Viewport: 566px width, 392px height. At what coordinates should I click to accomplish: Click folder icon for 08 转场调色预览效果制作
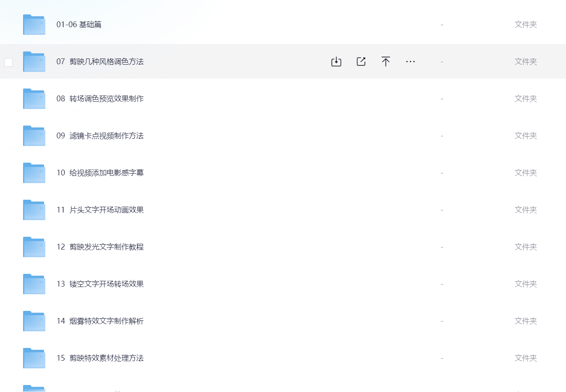click(x=34, y=99)
